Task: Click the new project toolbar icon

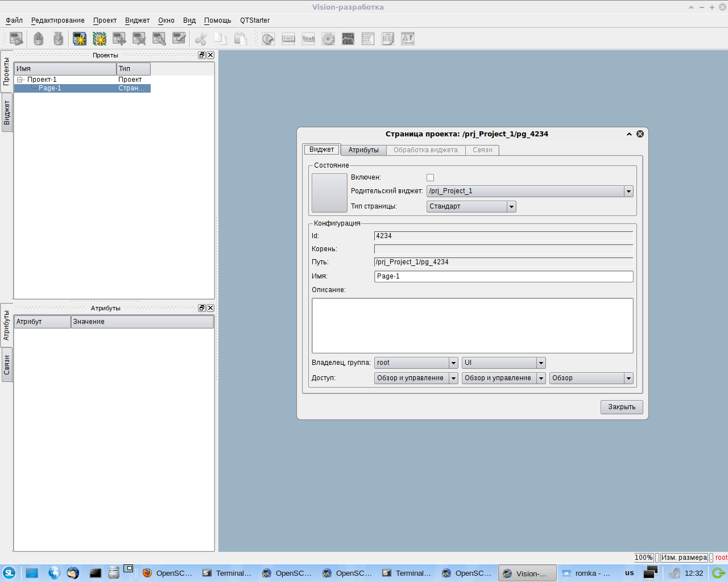Action: [x=80, y=39]
